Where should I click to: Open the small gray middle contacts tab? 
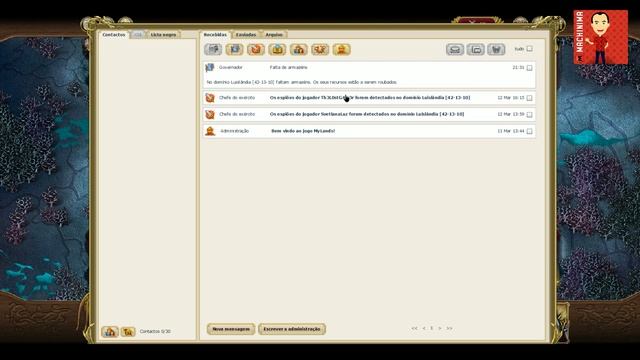[x=138, y=35]
